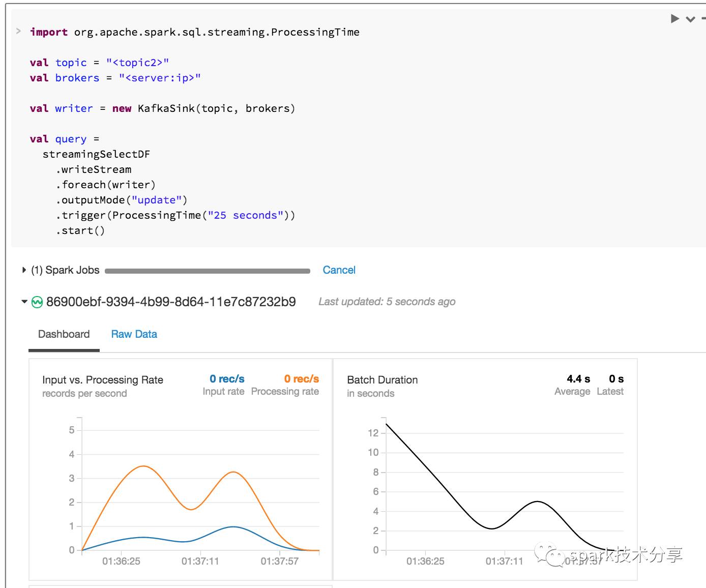Click the 'records per second' subtitle

pos(84,393)
